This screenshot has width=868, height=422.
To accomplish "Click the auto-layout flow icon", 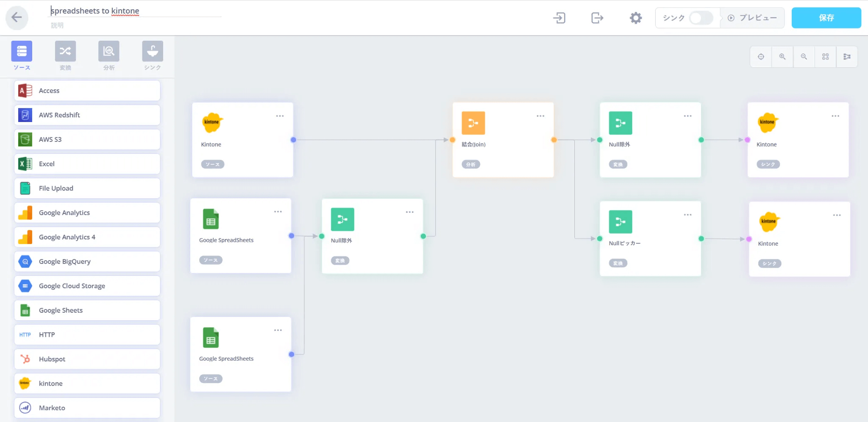I will pyautogui.click(x=847, y=57).
